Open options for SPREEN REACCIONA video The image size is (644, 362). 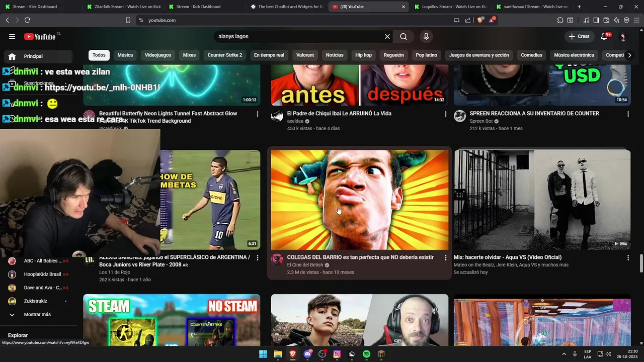[628, 114]
